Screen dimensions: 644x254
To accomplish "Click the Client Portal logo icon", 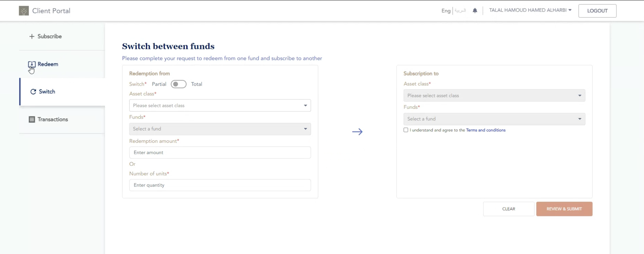I will coord(24,11).
